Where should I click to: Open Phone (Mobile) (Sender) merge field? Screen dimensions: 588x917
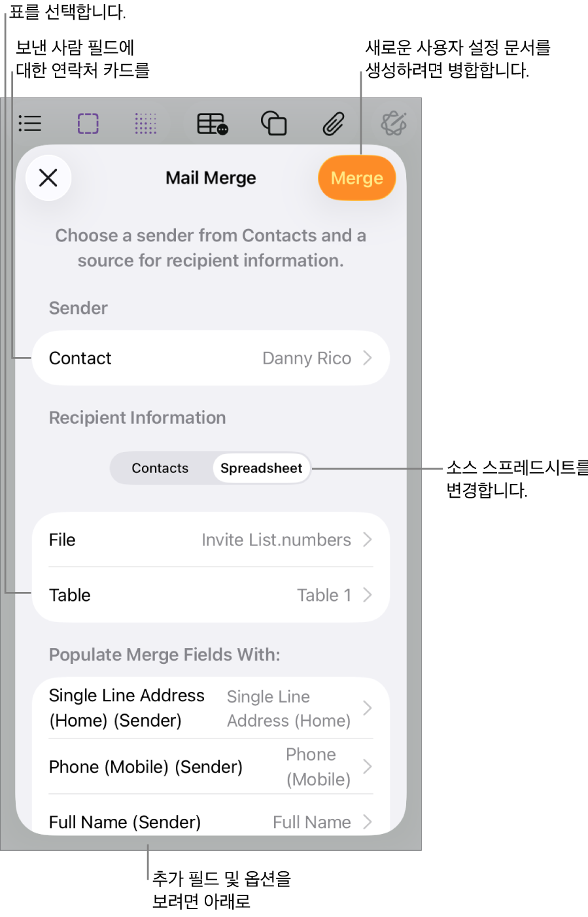[x=211, y=767]
